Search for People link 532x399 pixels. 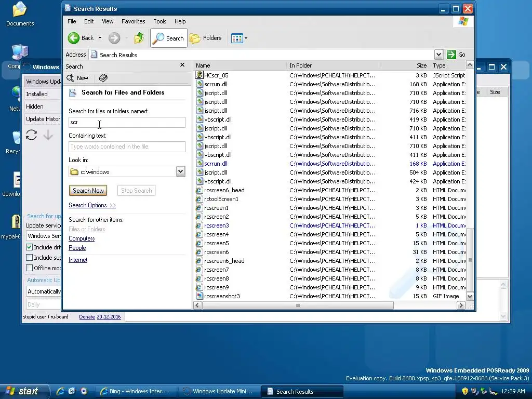click(77, 248)
